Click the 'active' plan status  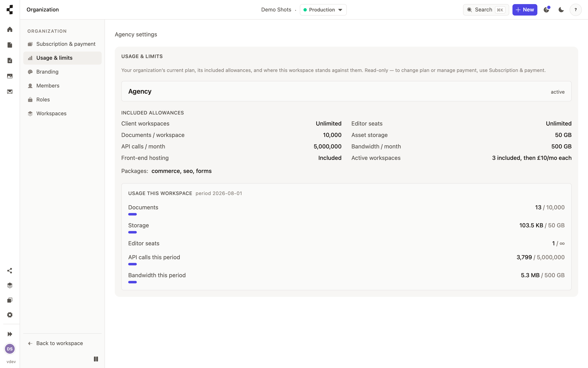pyautogui.click(x=558, y=92)
